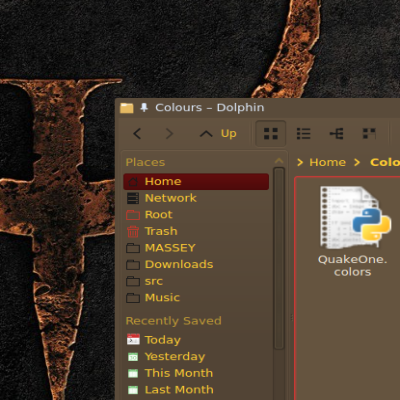This screenshot has width=400, height=400.
Task: Click the Up navigation button
Action: pyautogui.click(x=218, y=134)
